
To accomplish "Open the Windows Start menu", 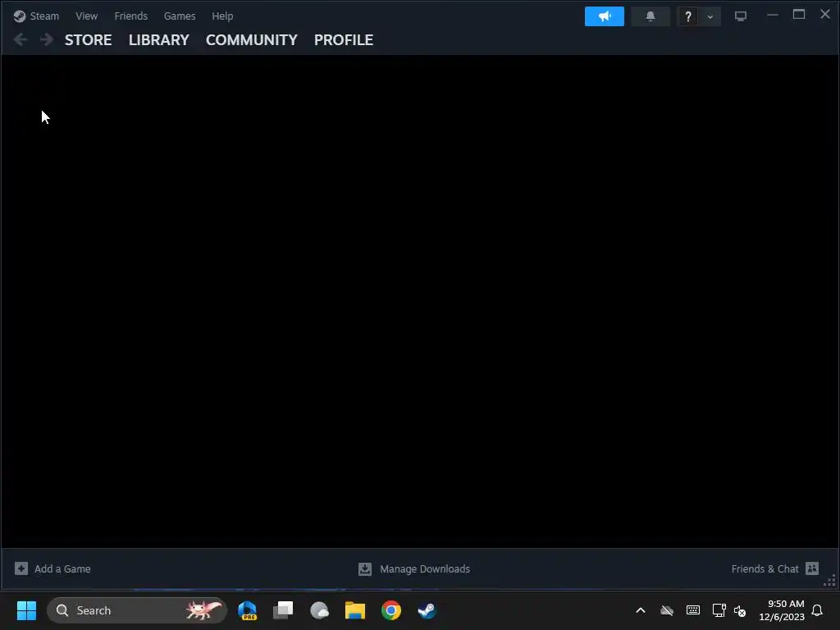I will (x=26, y=610).
